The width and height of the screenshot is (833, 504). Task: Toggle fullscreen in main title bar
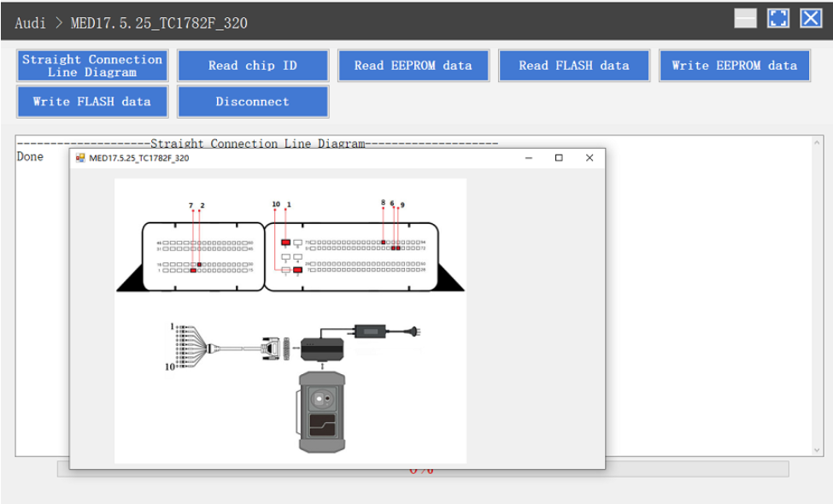point(778,19)
